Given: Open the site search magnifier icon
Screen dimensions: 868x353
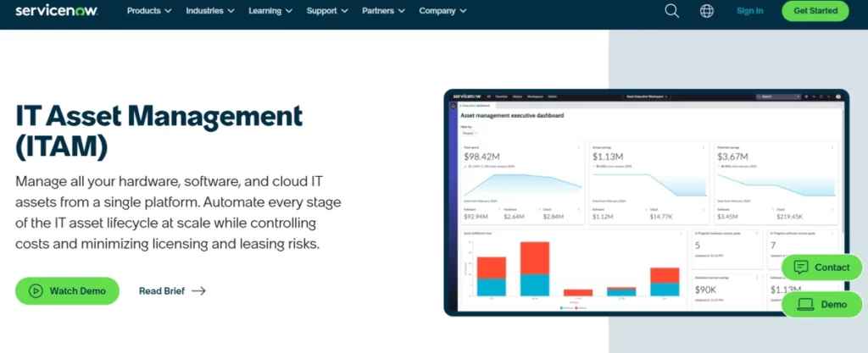Looking at the screenshot, I should coord(671,11).
